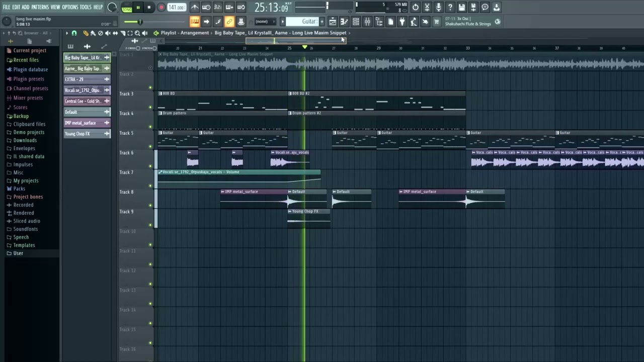Expand the Plugin database browser item
This screenshot has height=362, width=644.
31,69
